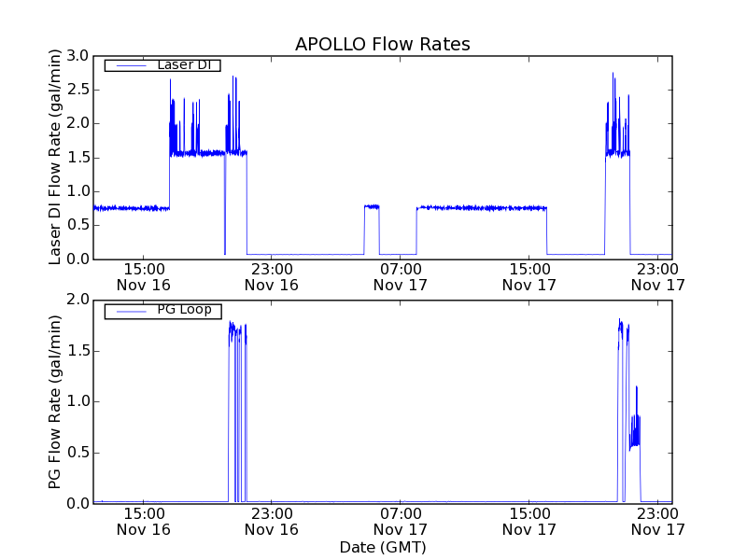Click the '23:00 Nov 17' label under bottom chart
The image size is (747, 560).
click(658, 522)
